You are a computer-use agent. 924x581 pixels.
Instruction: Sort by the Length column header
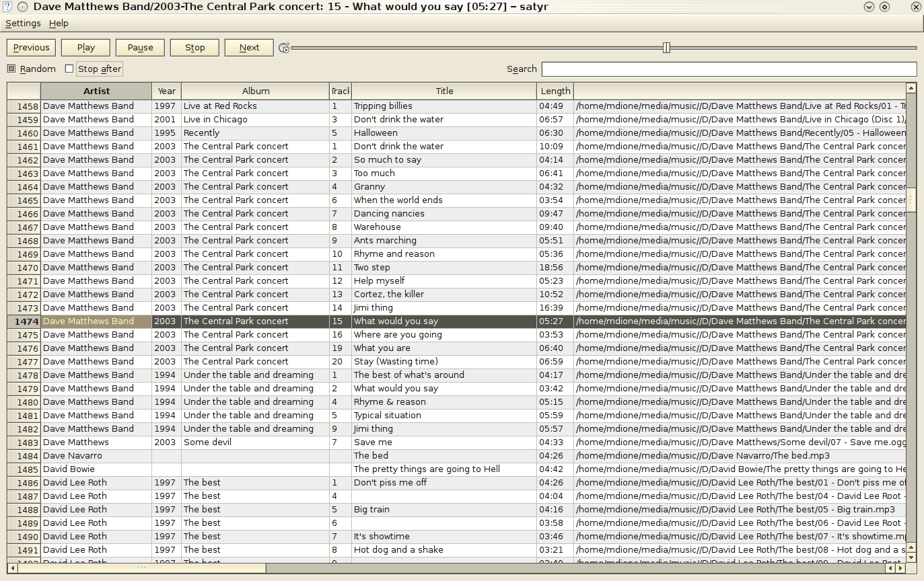[x=555, y=91]
